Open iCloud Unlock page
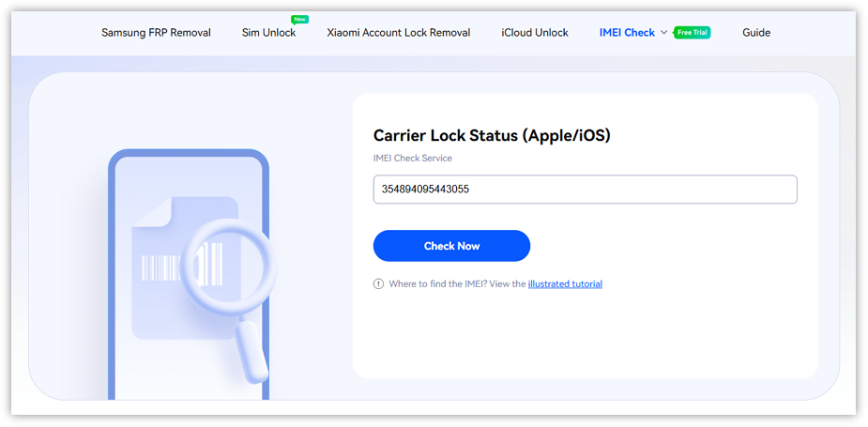868x427 pixels. click(x=535, y=33)
